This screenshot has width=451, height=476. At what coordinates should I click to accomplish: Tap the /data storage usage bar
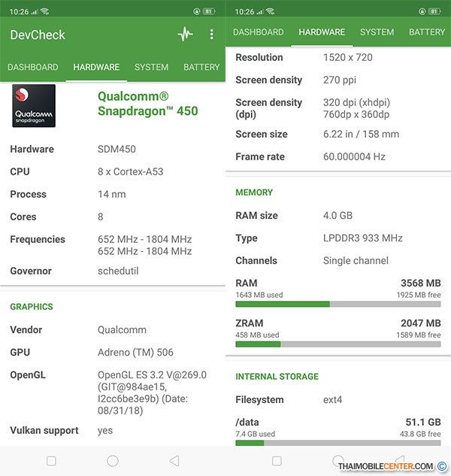pyautogui.click(x=338, y=443)
